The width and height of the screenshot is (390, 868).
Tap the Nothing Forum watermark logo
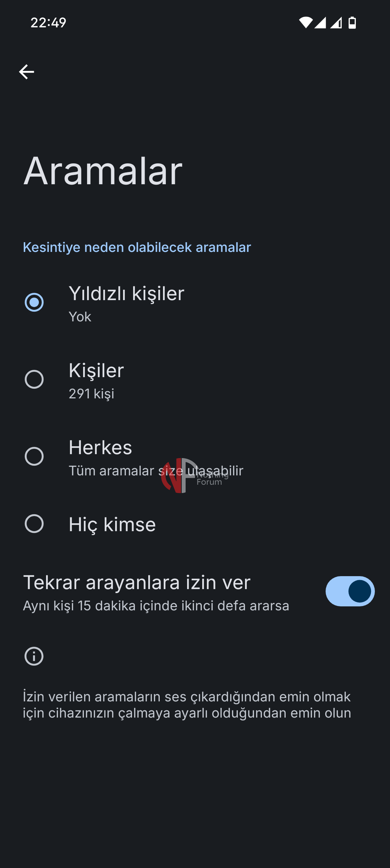[180, 476]
